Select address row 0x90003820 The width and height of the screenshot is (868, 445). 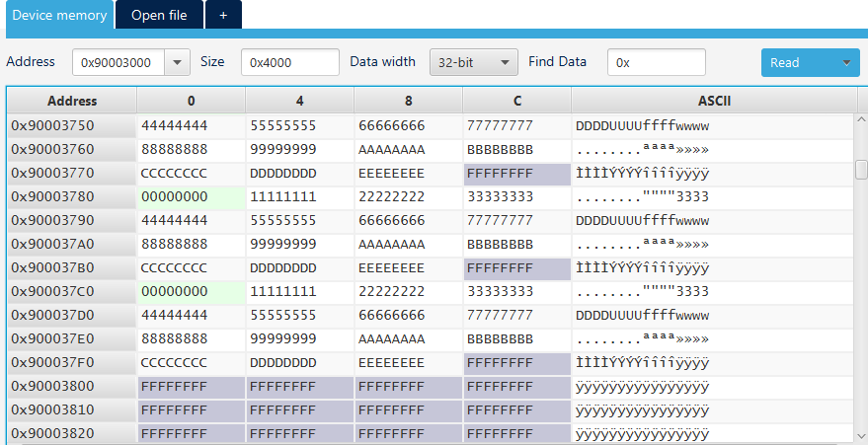(72, 433)
